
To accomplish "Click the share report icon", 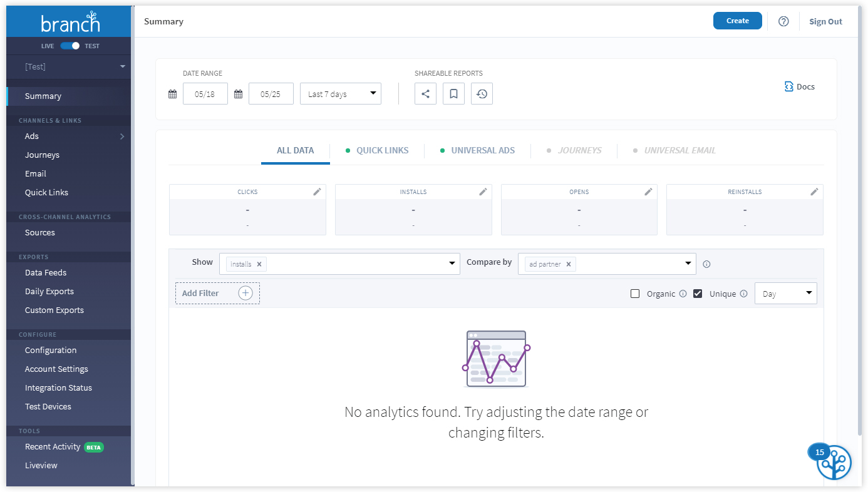I will 425,94.
